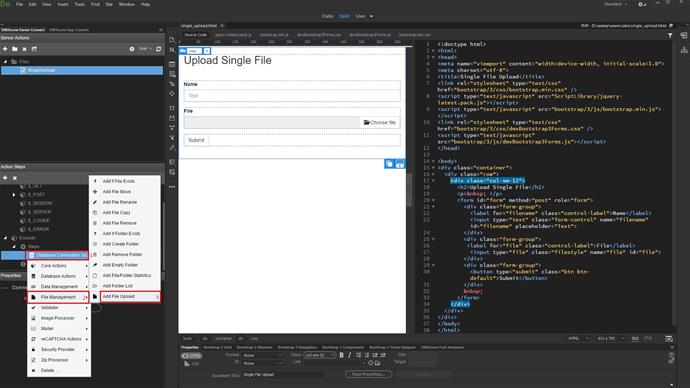This screenshot has width=690, height=388.
Task: Click the Name text input field
Action: [292, 95]
